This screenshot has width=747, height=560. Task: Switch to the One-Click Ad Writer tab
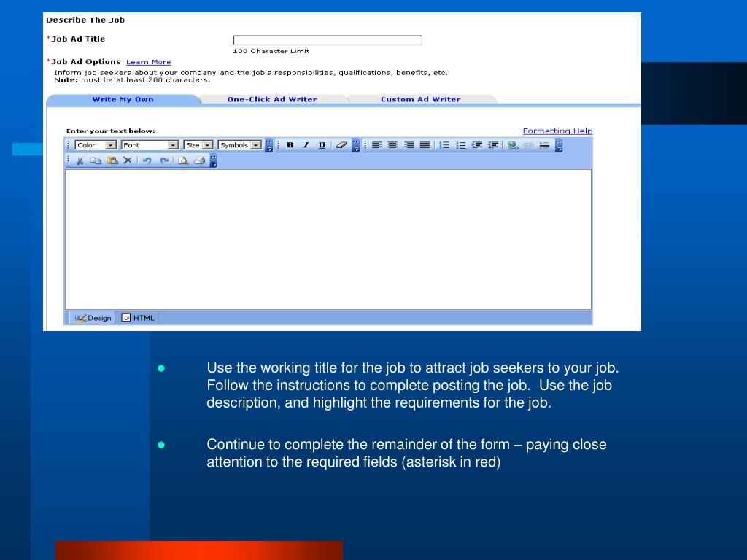coord(272,99)
